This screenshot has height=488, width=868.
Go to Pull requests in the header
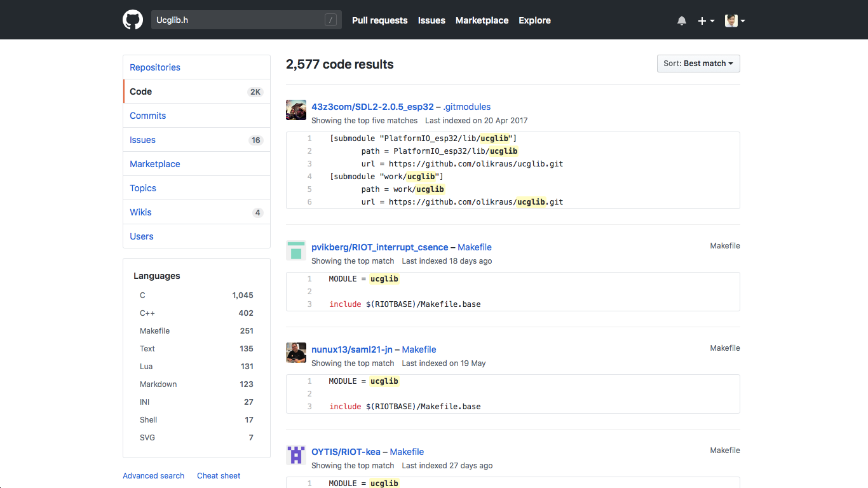[379, 20]
